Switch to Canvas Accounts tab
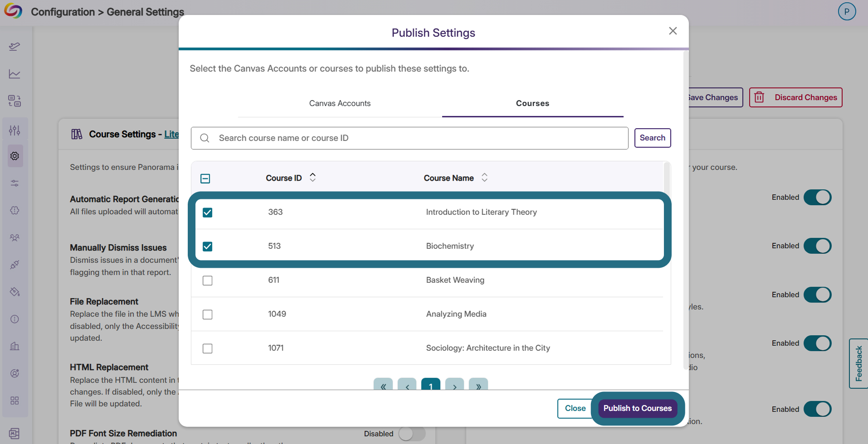Screen dimensions: 868x444 tap(340, 103)
